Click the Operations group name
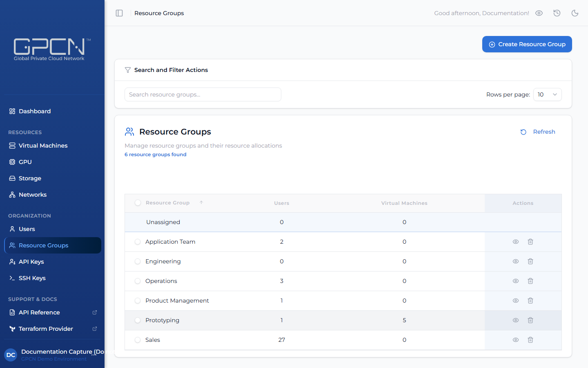The image size is (588, 368). coord(161,281)
